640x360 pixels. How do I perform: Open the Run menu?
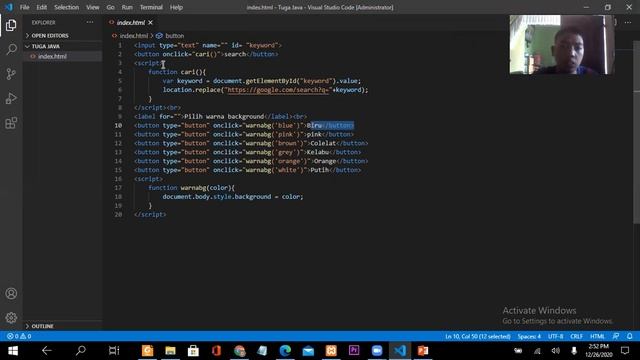(x=127, y=7)
